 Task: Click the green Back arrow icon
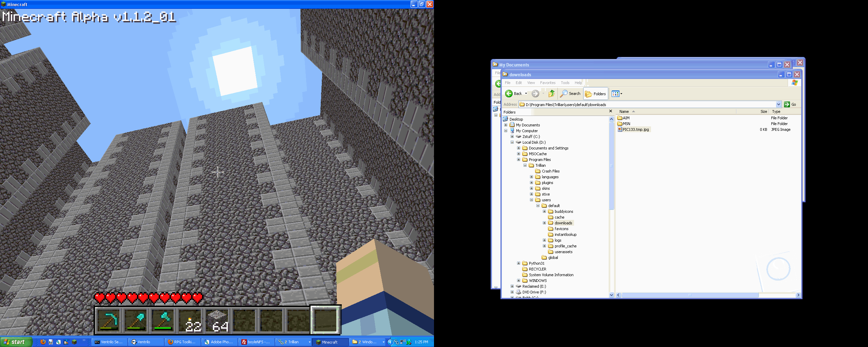pyautogui.click(x=509, y=94)
